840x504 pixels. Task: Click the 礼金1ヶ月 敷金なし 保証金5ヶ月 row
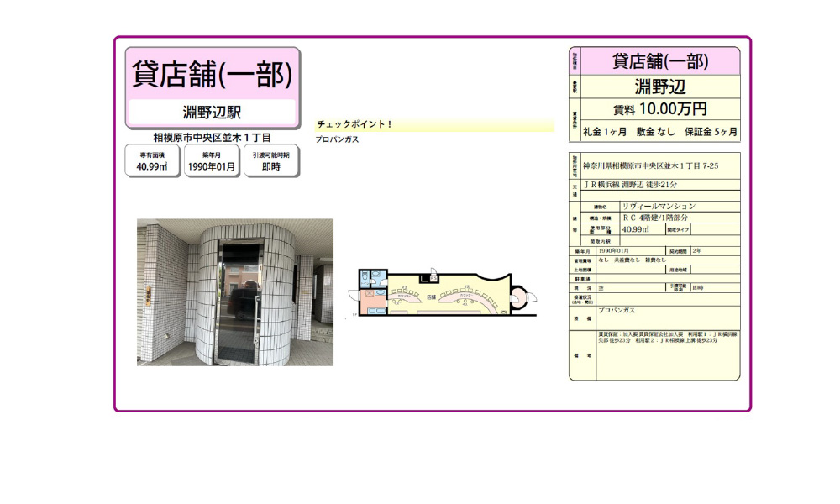662,132
